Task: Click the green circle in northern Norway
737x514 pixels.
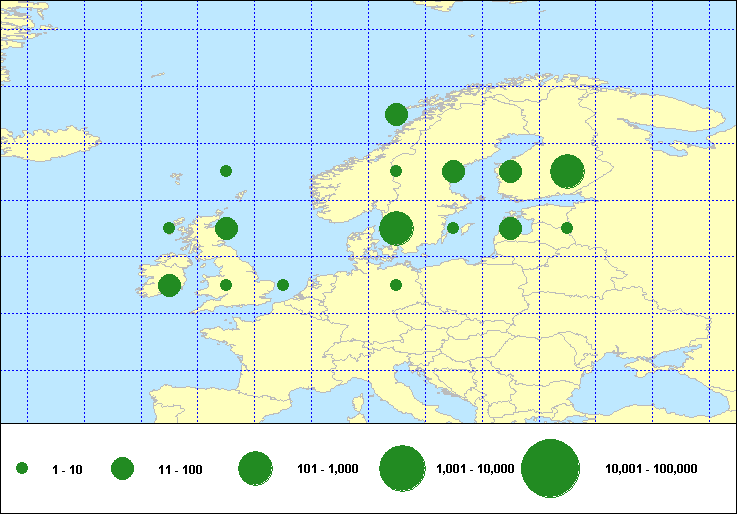Action: pos(396,114)
